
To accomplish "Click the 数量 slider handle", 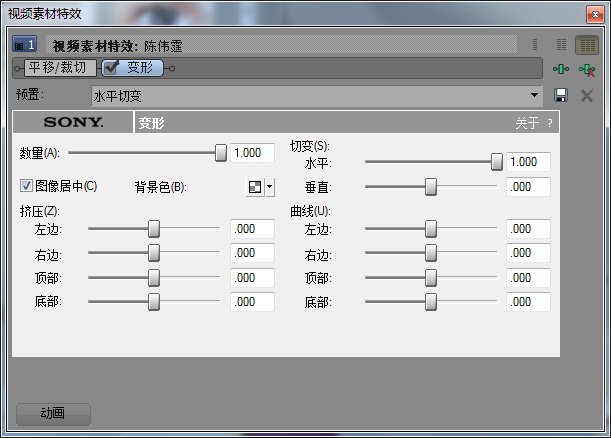I will pos(221,153).
